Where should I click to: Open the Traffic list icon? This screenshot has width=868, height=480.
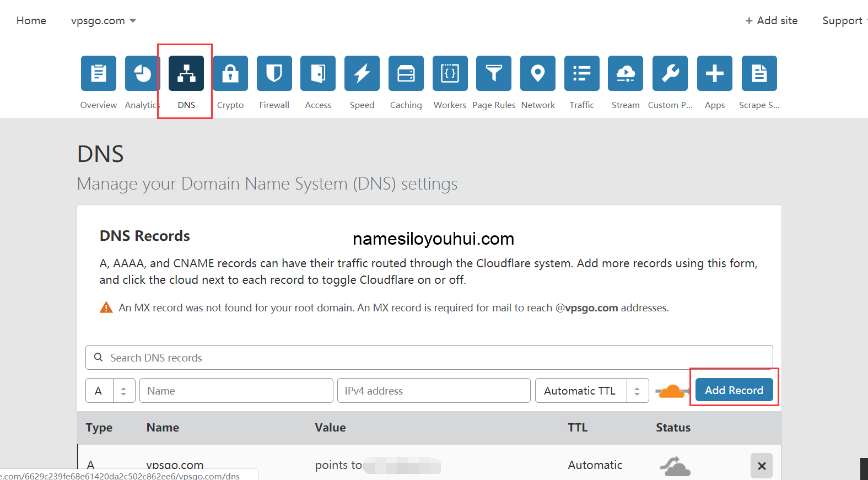(582, 73)
